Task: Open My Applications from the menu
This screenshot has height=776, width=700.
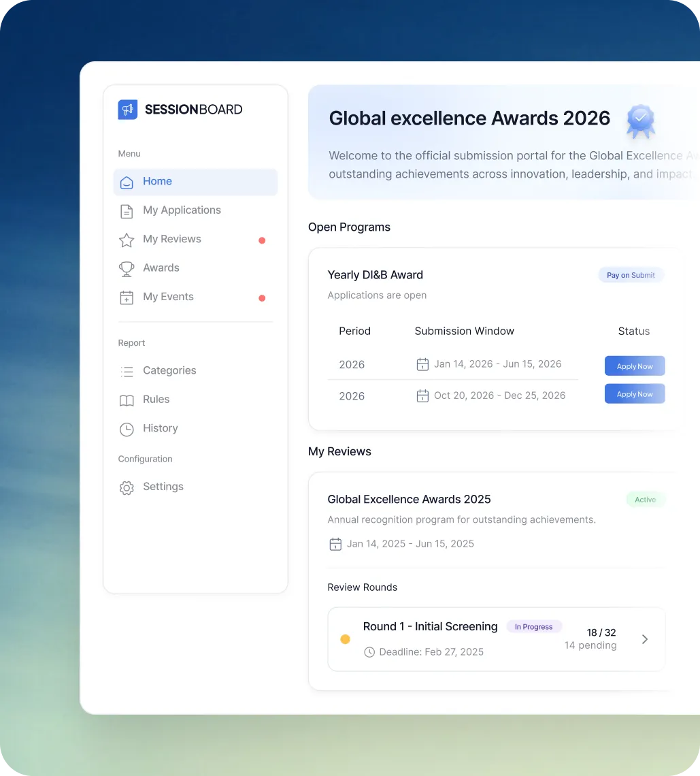Action: point(182,211)
